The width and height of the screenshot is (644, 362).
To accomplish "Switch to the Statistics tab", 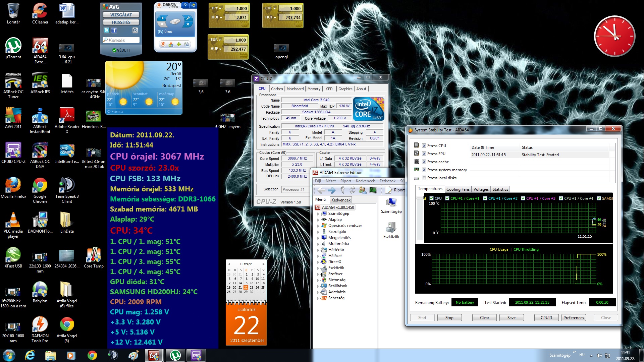I will pos(500,189).
